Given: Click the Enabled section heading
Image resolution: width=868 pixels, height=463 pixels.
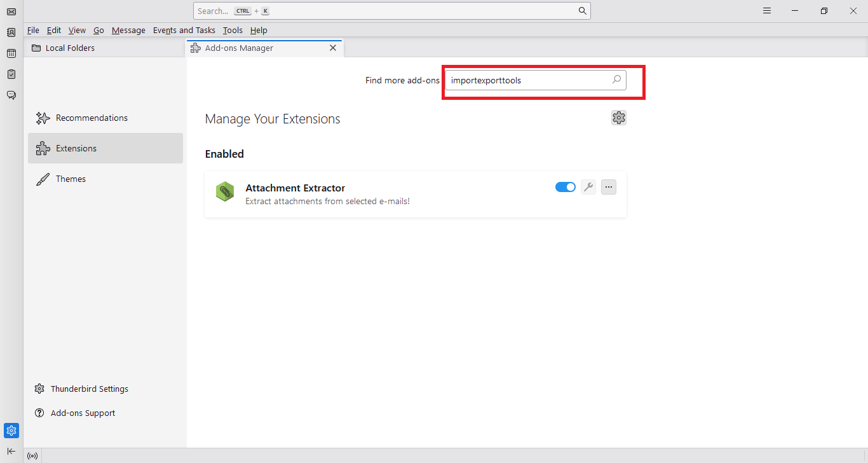Looking at the screenshot, I should click(x=224, y=154).
